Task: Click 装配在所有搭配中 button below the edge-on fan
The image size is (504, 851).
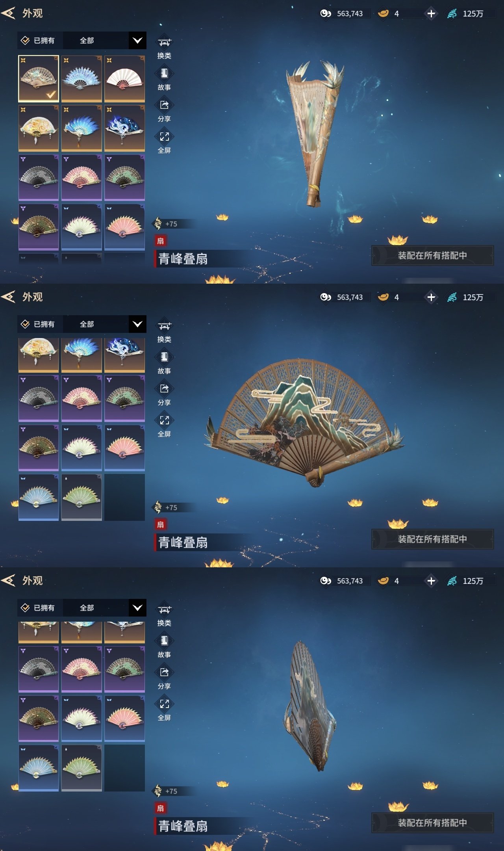Action: (432, 823)
